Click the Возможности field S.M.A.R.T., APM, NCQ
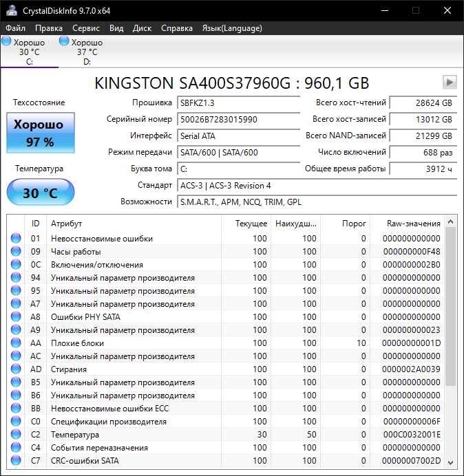464x476 pixels. click(317, 202)
